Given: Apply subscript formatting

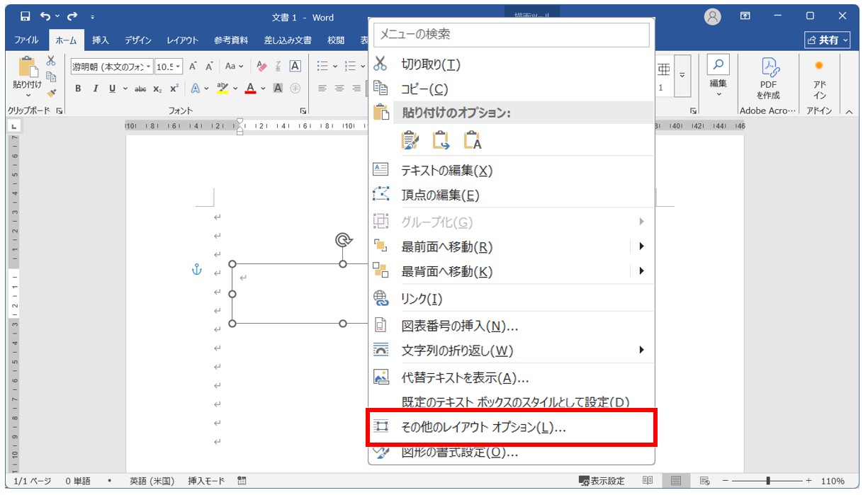Looking at the screenshot, I should [x=158, y=89].
